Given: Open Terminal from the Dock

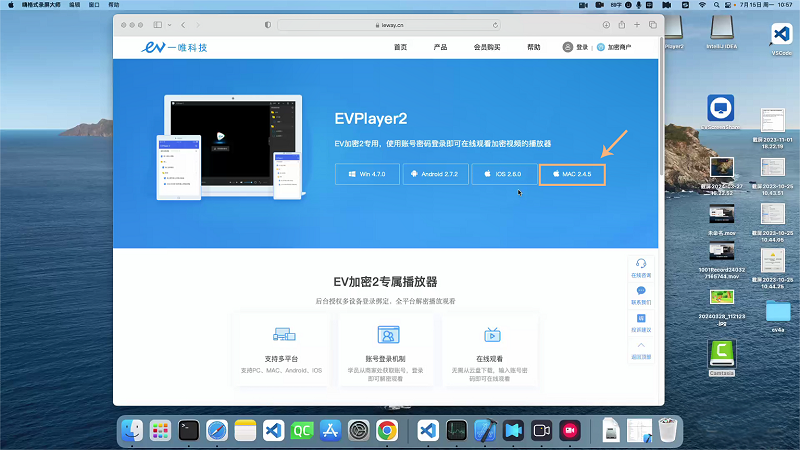Looking at the screenshot, I should click(189, 431).
